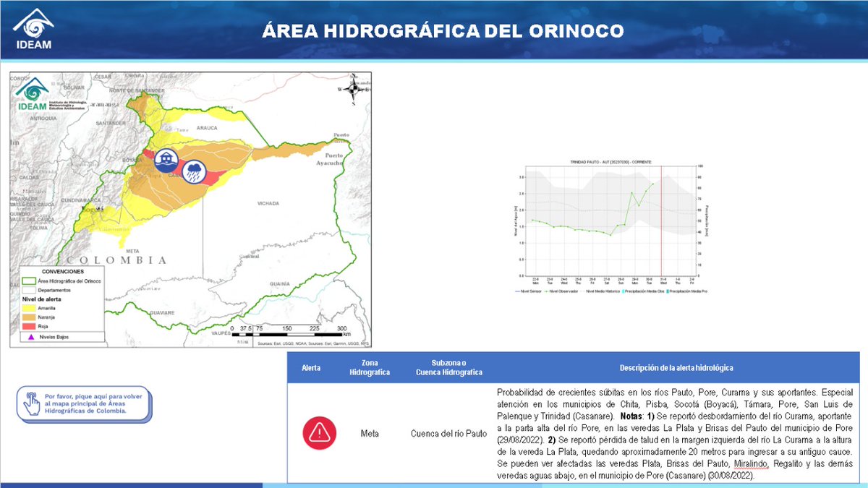Screen dimensions: 868x488
Task: Click the Nivel Observador chart legend entry
Action: pos(561,291)
